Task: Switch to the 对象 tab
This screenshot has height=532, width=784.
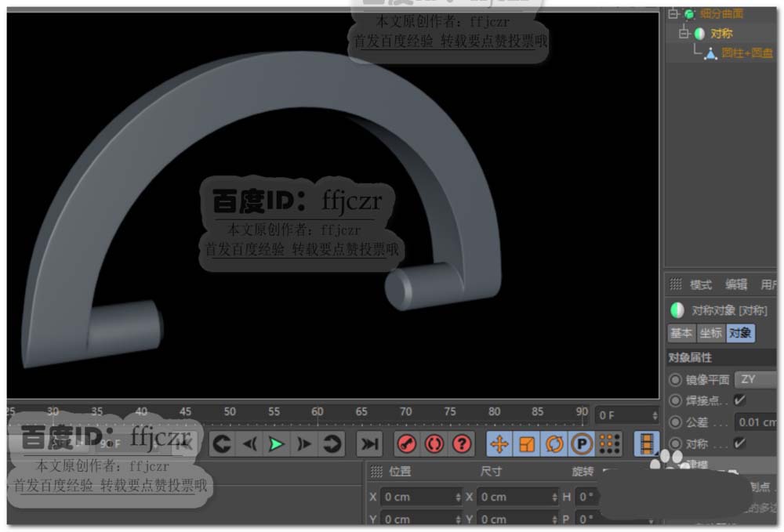Action: (x=740, y=333)
